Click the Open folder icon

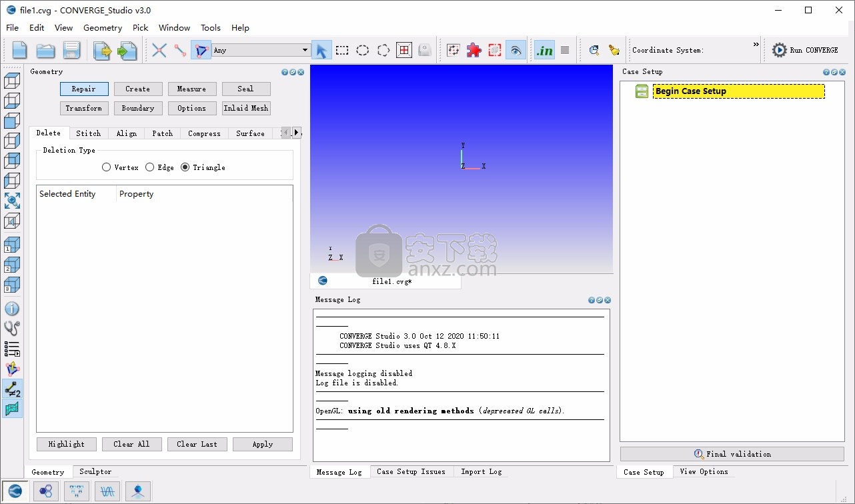tap(45, 50)
